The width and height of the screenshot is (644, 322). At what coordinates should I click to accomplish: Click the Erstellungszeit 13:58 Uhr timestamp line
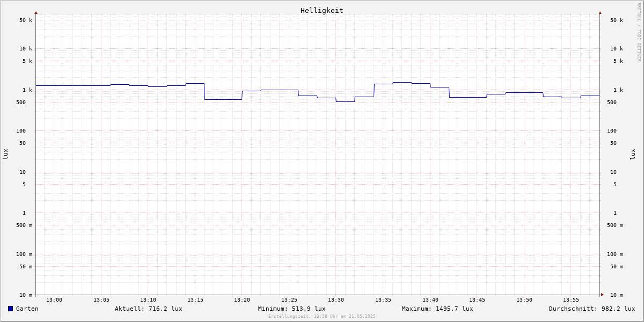click(322, 316)
